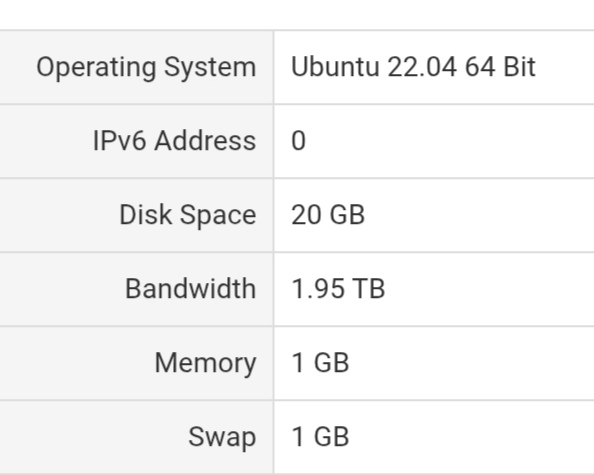This screenshot has height=475, width=594.
Task: Click the Memory label
Action: pyautogui.click(x=205, y=363)
